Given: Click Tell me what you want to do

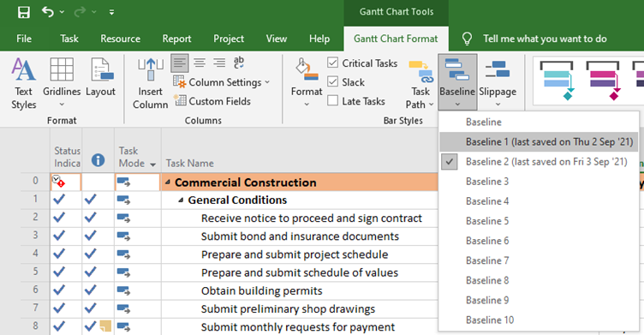Looking at the screenshot, I should coord(545,39).
